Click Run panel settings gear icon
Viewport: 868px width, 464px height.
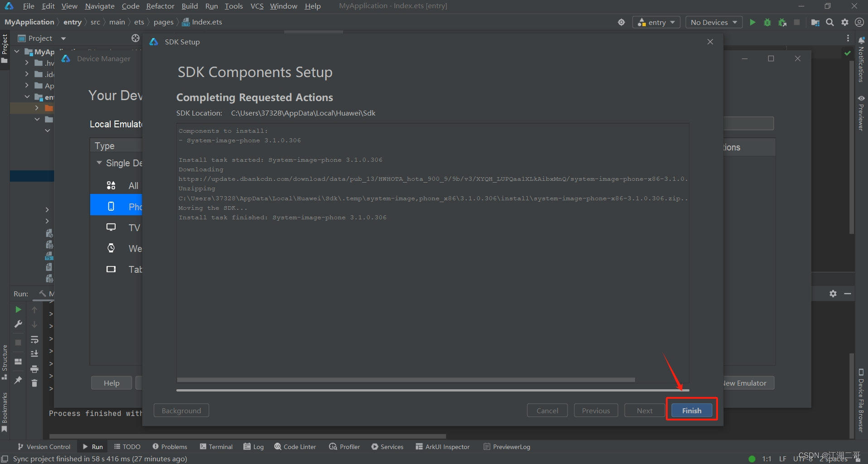833,294
